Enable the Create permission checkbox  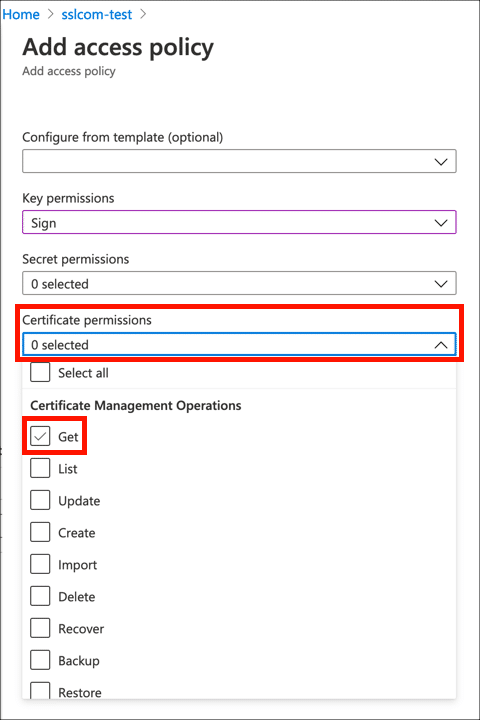click(x=40, y=532)
